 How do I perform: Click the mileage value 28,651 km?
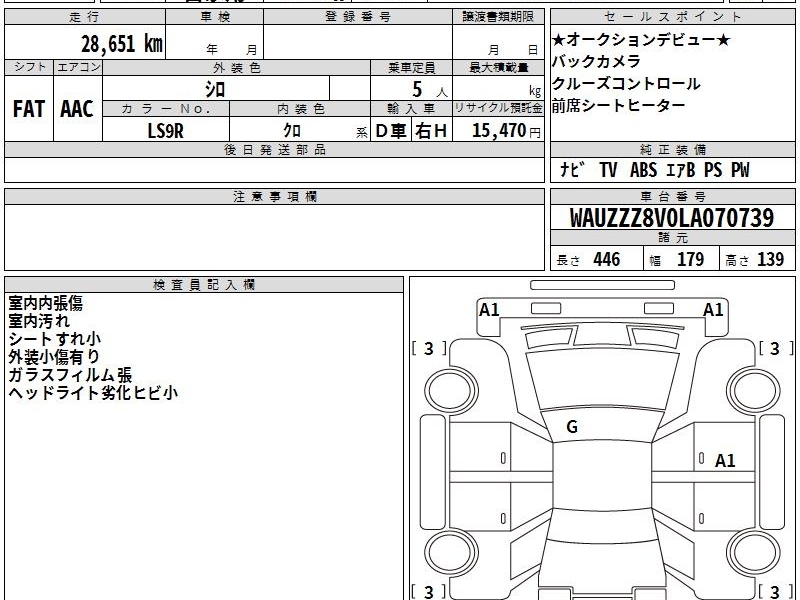(121, 44)
